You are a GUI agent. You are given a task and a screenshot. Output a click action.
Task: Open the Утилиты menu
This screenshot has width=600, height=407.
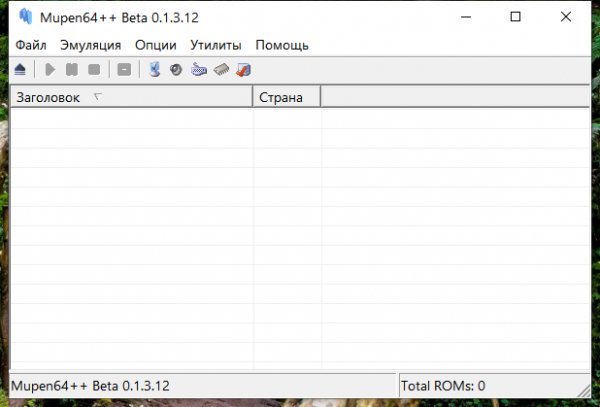pyautogui.click(x=216, y=45)
